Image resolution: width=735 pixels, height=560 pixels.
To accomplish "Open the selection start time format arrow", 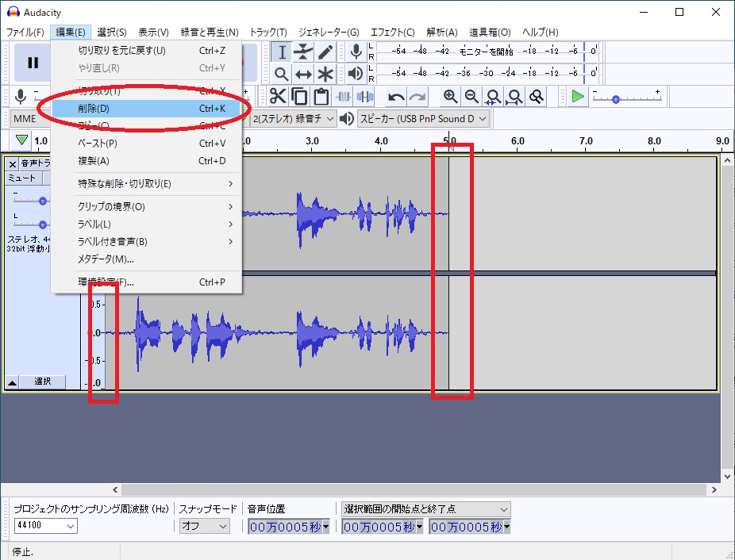I will click(420, 527).
